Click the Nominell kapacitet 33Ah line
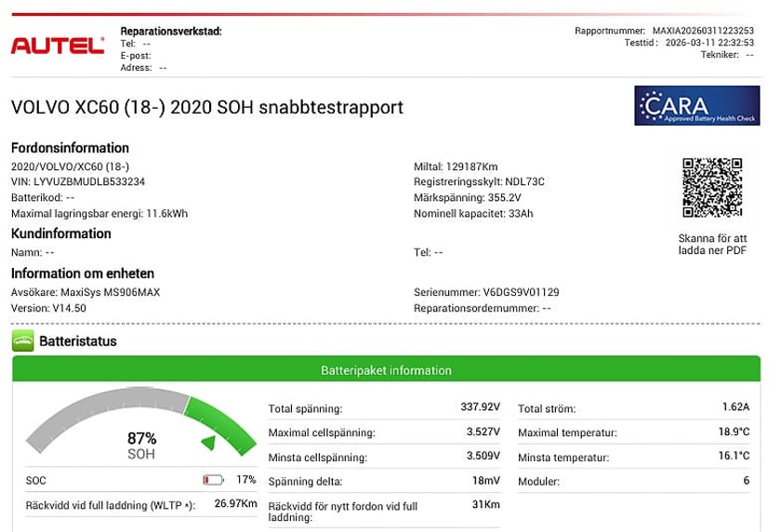Screen dimensions: 781x532 (x=473, y=214)
